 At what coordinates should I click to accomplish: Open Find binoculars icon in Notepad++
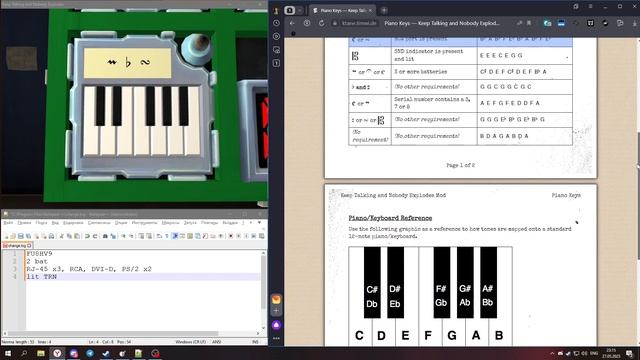click(105, 236)
